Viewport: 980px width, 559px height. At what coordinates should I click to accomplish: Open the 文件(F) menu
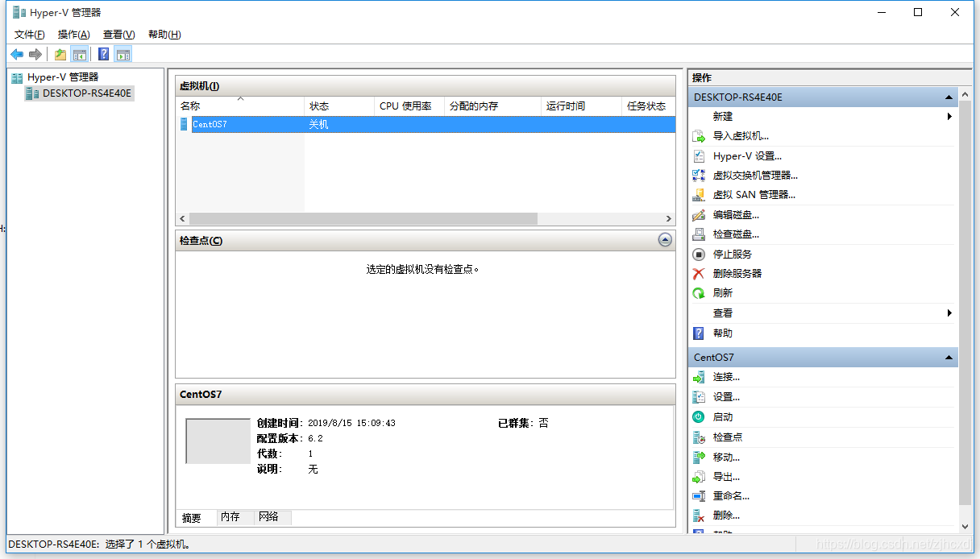click(30, 35)
